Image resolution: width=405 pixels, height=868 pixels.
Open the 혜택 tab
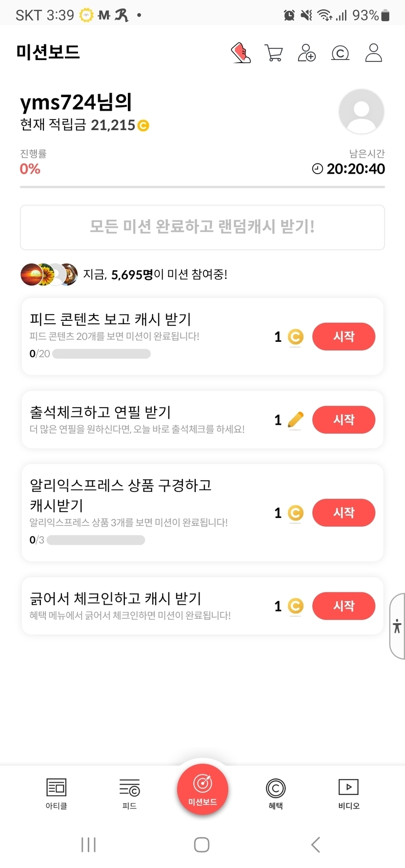pyautogui.click(x=276, y=793)
